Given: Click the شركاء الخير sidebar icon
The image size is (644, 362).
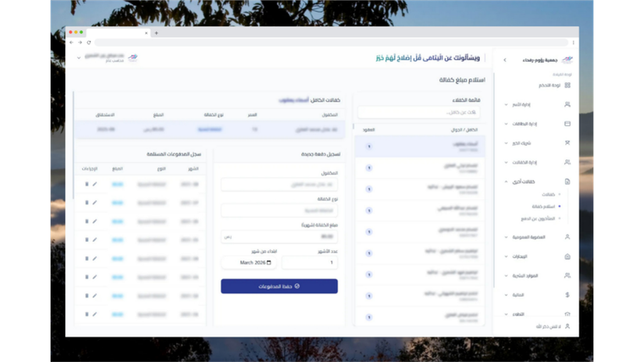Looking at the screenshot, I should click(567, 143).
